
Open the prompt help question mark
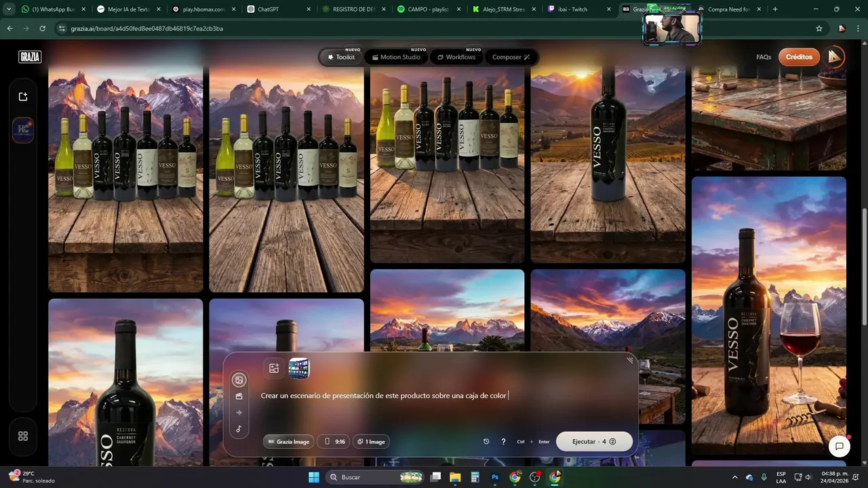pos(503,442)
